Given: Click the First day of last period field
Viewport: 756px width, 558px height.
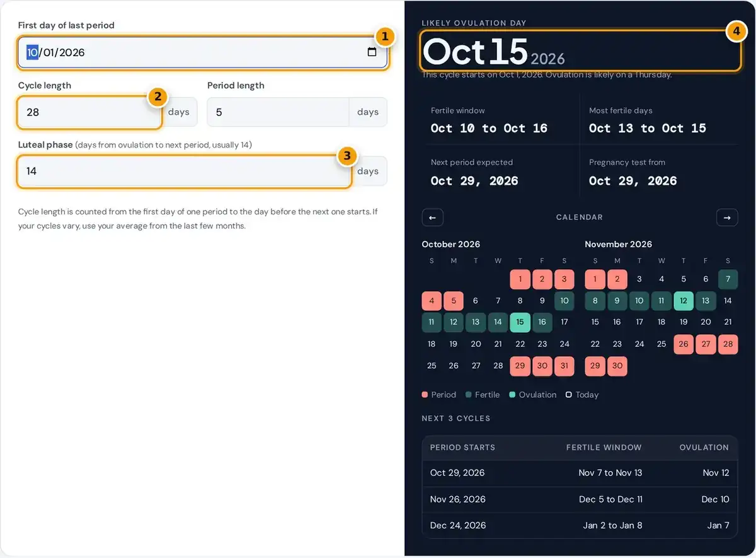Looking at the screenshot, I should point(203,52).
